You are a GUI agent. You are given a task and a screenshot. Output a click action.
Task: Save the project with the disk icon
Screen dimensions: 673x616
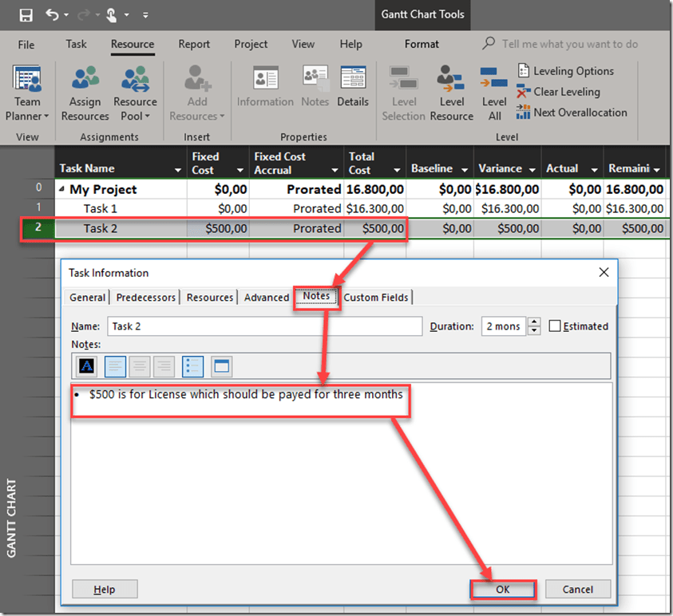26,14
